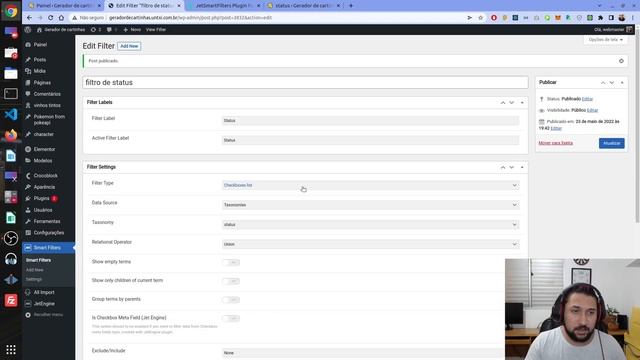Launch FileZilla from the dock
Viewport: 640px width, 360px height.
click(11, 300)
